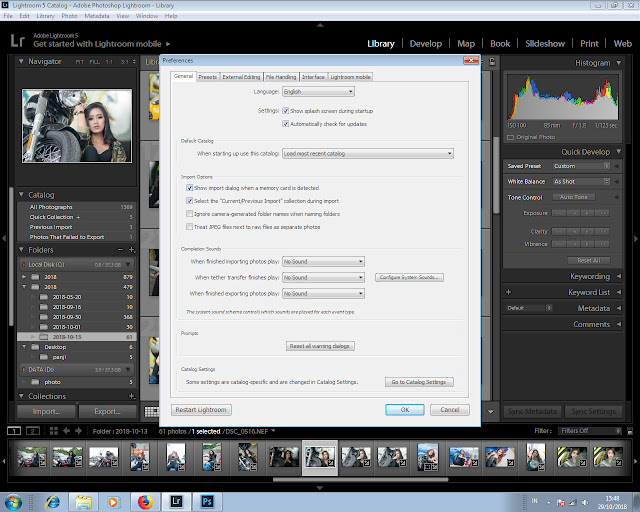This screenshot has height=512, width=640.
Task: Click the filter lock icon at top right
Action: tap(492, 62)
